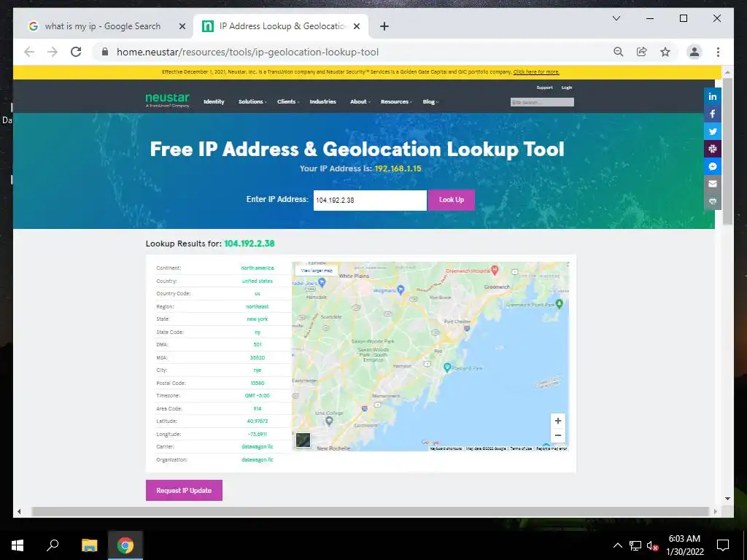Share the page on Twitter
The height and width of the screenshot is (560, 747).
(712, 131)
